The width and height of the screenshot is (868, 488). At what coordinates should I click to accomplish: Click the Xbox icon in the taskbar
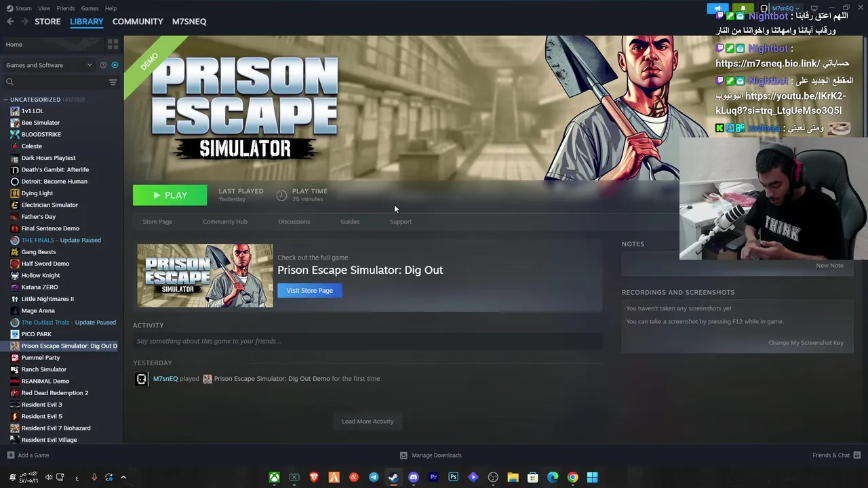(x=274, y=477)
